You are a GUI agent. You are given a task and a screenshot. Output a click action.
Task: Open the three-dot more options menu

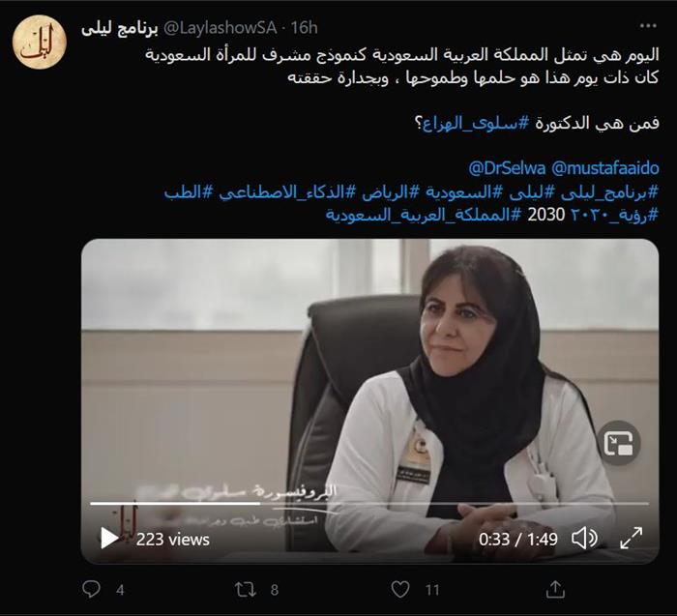pyautogui.click(x=648, y=26)
